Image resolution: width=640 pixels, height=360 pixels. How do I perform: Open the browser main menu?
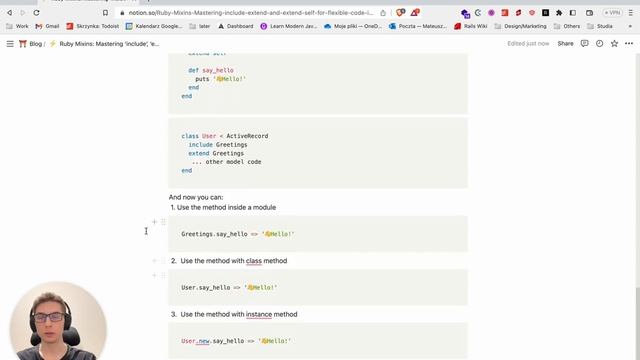coord(630,13)
